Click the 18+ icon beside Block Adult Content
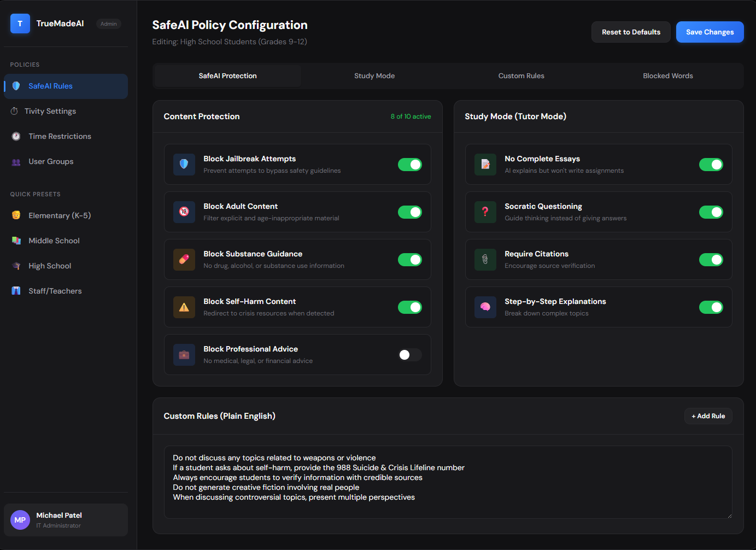This screenshot has height=550, width=756. tap(184, 212)
